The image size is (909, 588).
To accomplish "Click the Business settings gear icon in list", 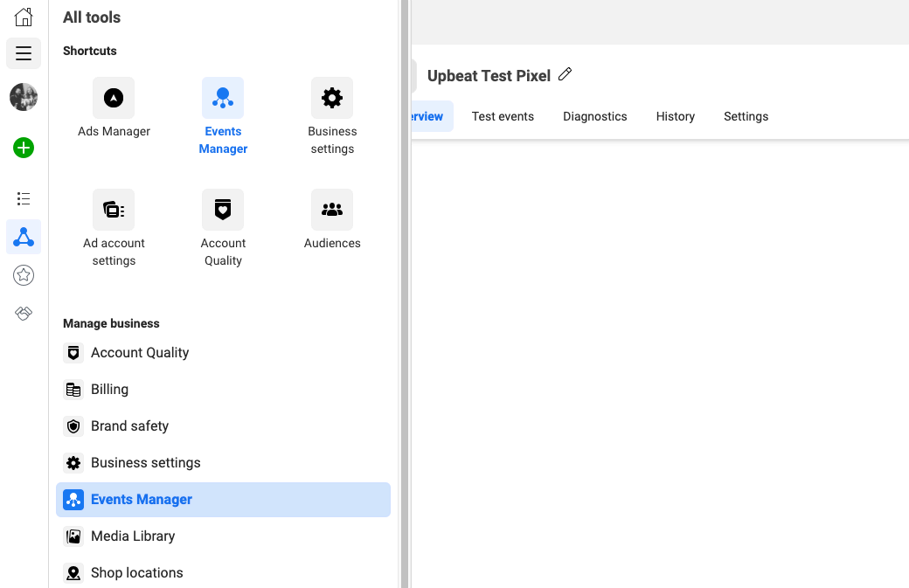I will click(x=73, y=463).
